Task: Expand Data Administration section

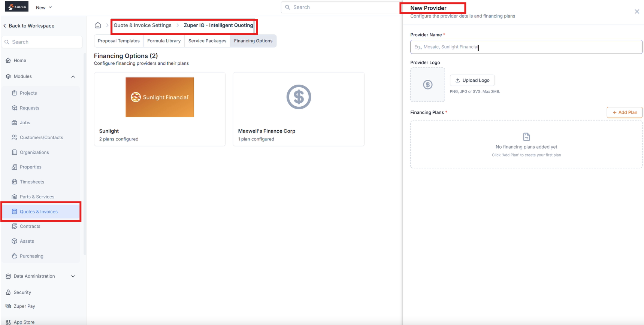Action: click(73, 276)
